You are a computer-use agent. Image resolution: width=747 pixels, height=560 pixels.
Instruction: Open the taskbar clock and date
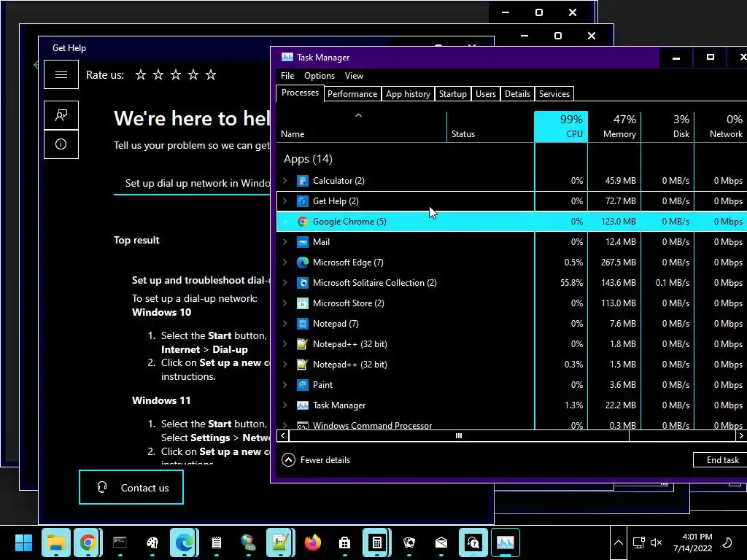693,542
